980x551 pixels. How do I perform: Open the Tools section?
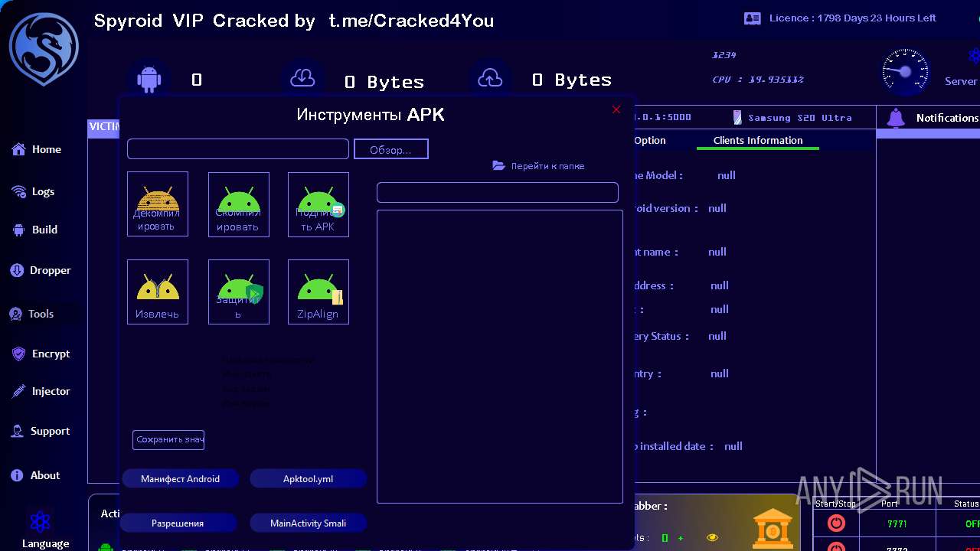[31, 314]
